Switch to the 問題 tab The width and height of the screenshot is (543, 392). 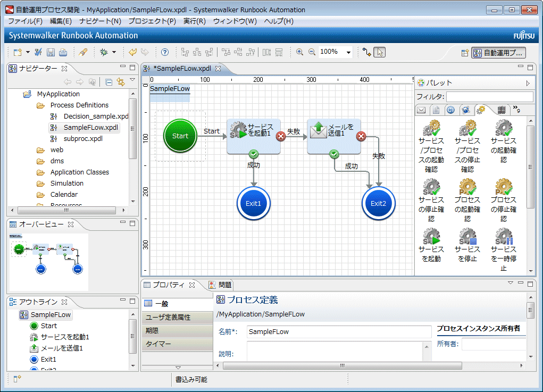(x=220, y=285)
